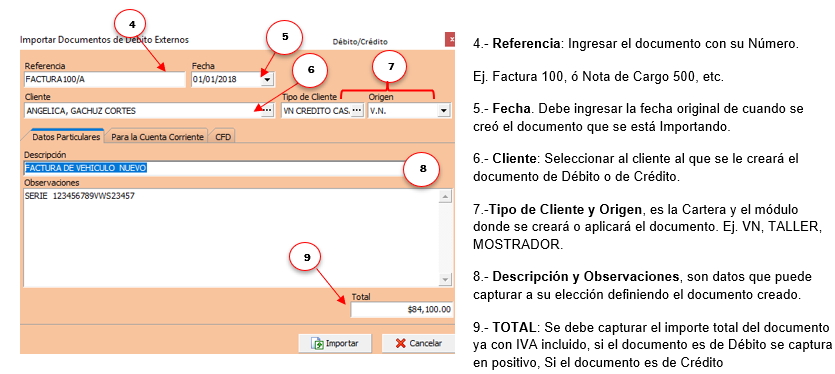Open the Origen dropdown arrow
Viewport: 835px width, 374px height.
(444, 111)
